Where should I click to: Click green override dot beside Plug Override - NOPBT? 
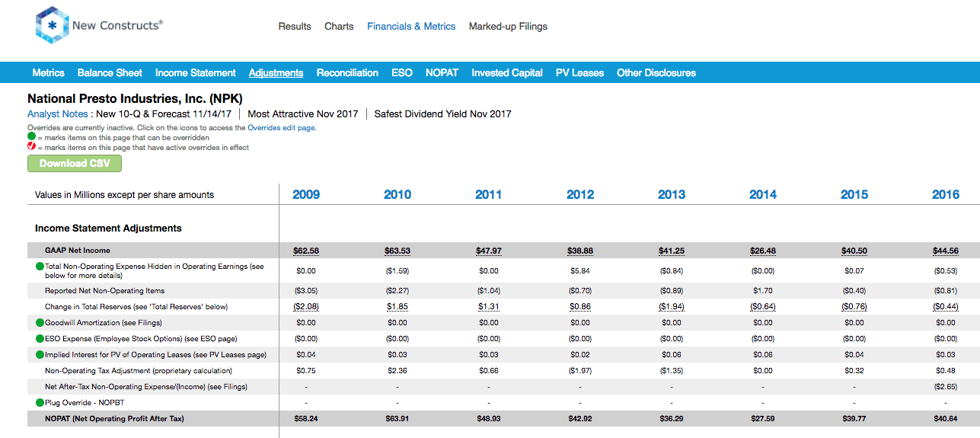coord(40,403)
